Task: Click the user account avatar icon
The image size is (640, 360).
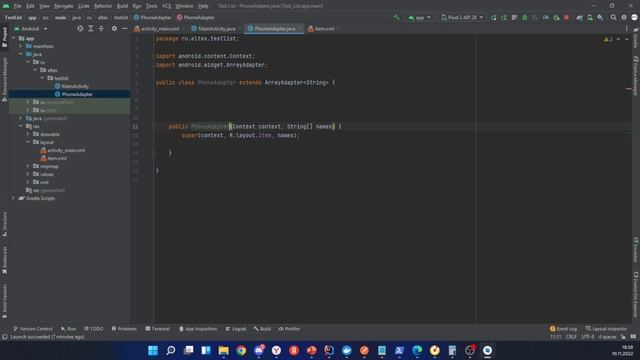Action: pyautogui.click(x=634, y=18)
